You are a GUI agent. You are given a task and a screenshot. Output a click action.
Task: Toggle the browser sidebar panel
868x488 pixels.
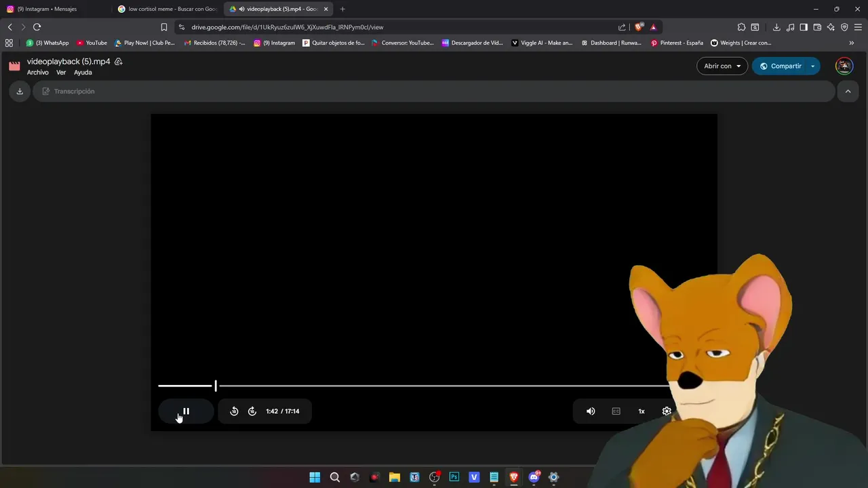coord(804,27)
